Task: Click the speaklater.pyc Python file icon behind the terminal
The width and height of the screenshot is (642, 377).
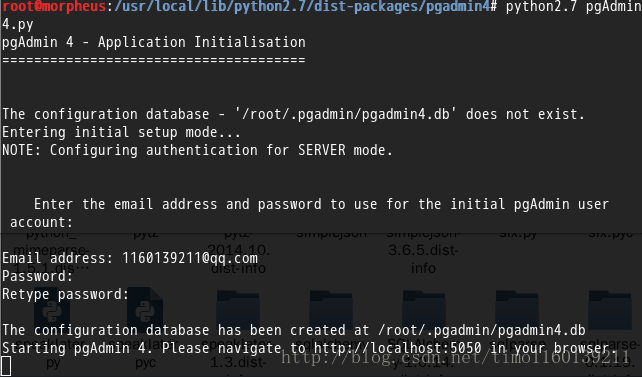Action: [x=145, y=309]
